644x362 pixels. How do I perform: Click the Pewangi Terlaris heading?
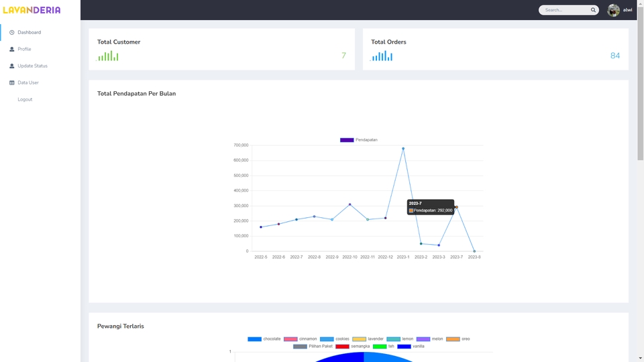coord(120,326)
